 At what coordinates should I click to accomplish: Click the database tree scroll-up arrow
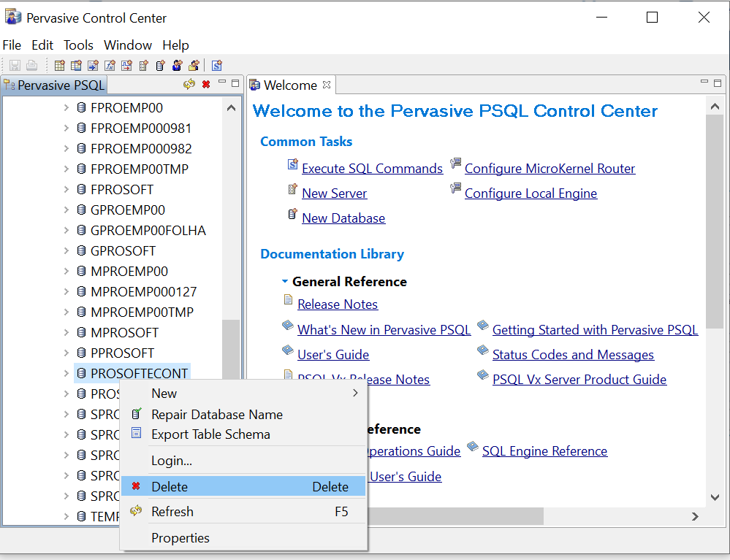pos(231,108)
